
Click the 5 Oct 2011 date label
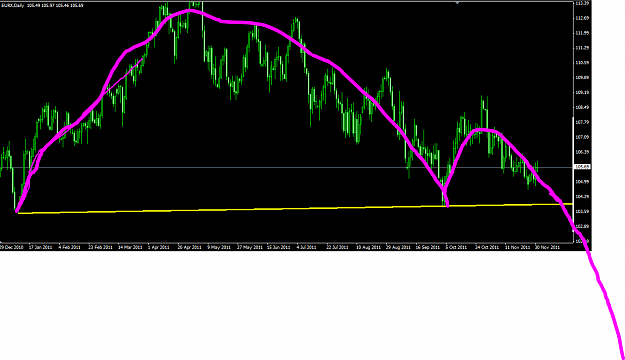[456, 247]
